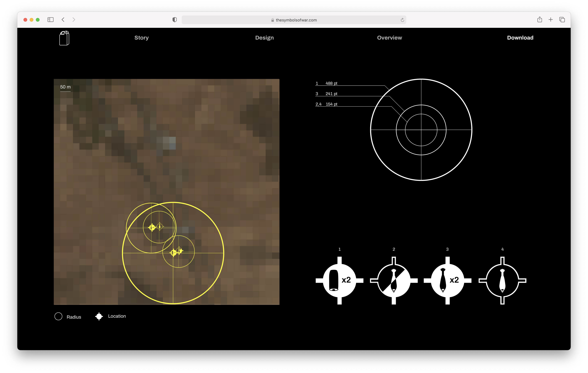Reload page via refresh icon
Viewport: 588px width, 373px height.
coord(402,20)
